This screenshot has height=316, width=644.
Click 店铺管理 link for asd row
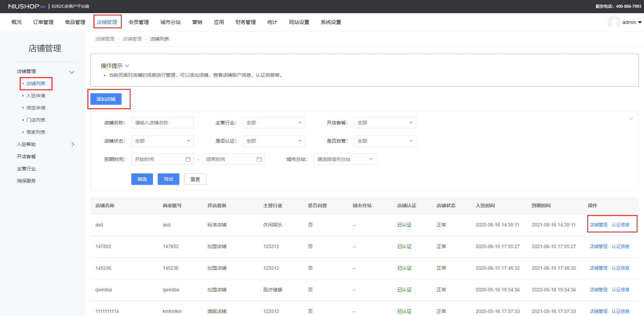point(599,225)
